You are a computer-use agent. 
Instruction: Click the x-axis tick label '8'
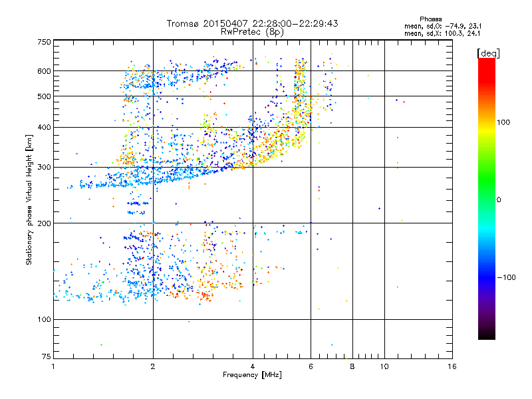coord(352,366)
